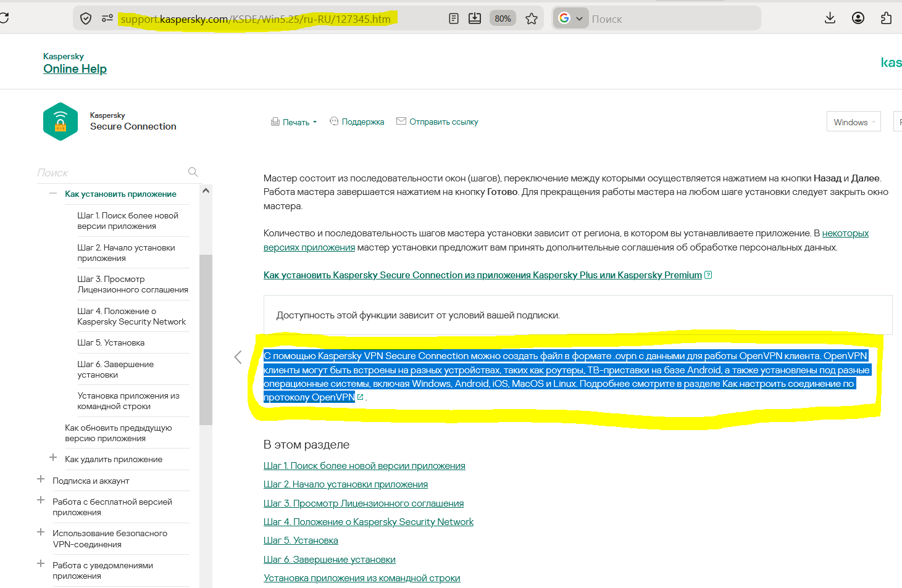Expand the Как удалить приложение section
Viewport: 902px width, 588px height.
(x=53, y=458)
